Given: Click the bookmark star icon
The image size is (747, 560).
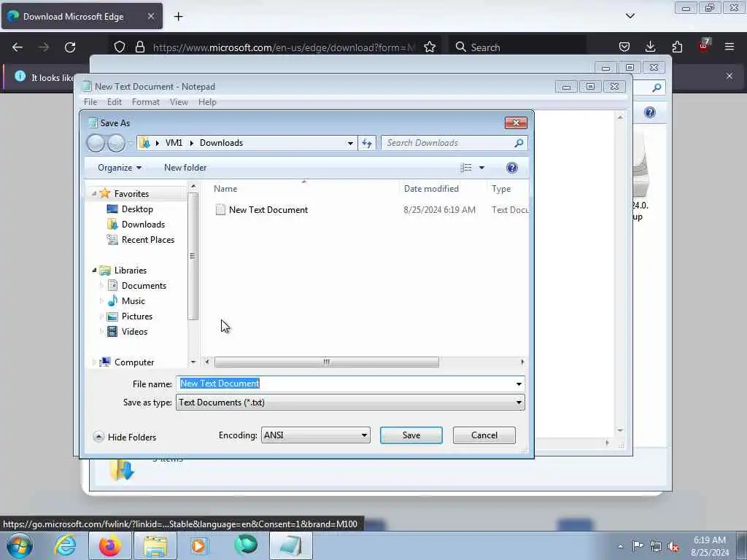Looking at the screenshot, I should [x=430, y=47].
